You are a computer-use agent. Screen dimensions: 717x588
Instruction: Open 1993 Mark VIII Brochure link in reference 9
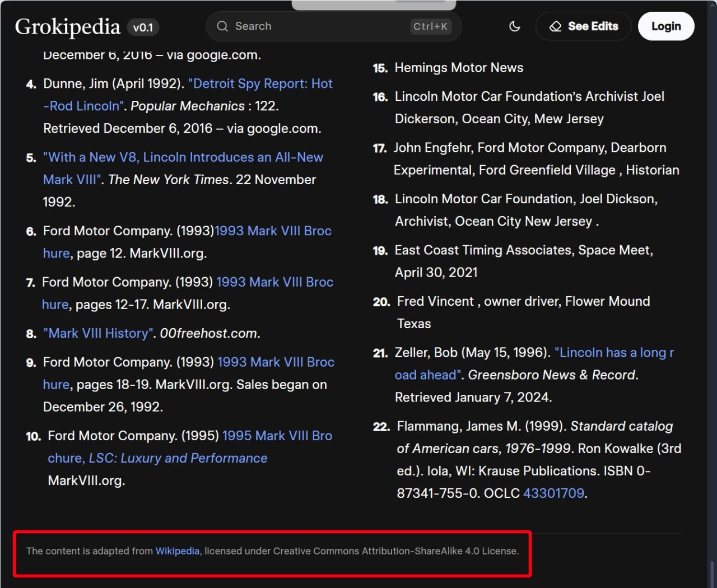tap(276, 362)
